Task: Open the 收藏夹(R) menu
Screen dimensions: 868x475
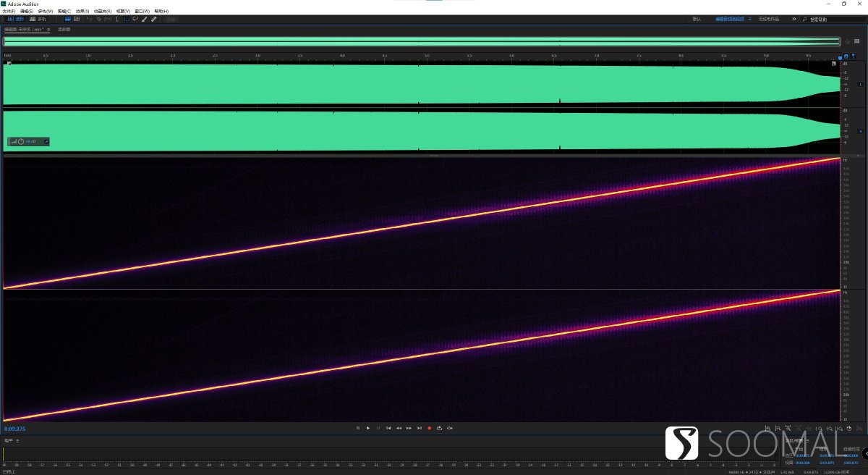Action: pyautogui.click(x=103, y=11)
